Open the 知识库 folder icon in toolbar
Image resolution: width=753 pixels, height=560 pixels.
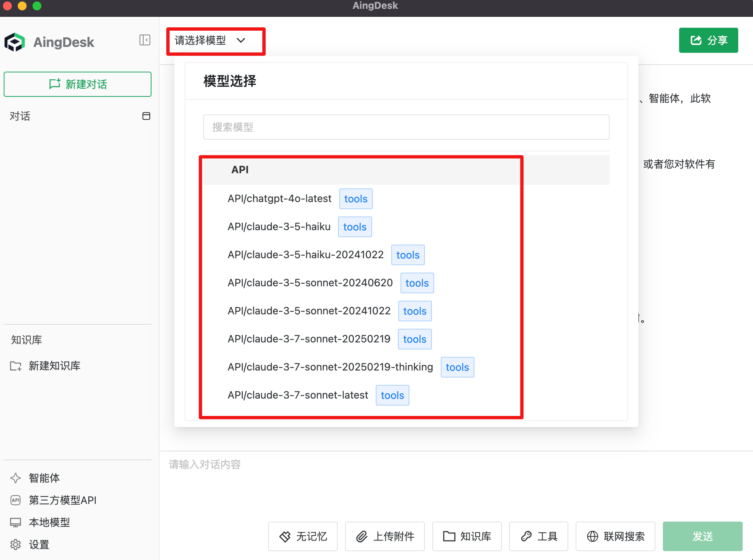click(448, 536)
